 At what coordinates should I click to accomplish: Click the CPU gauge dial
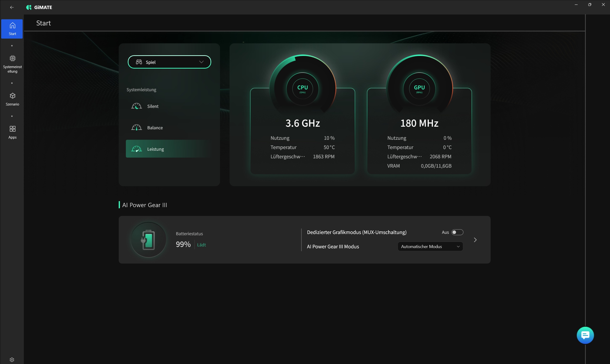[302, 88]
